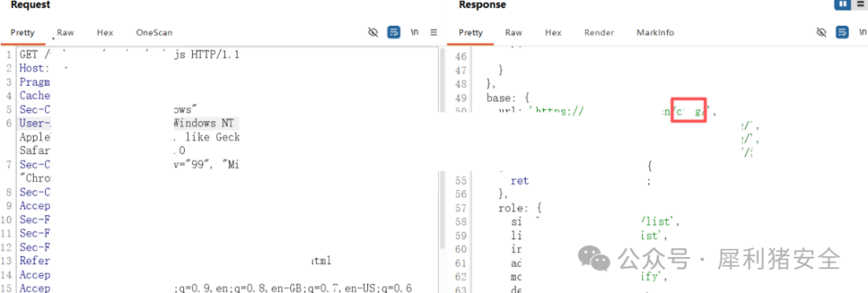
Task: Open the MarkInfo tab in Response
Action: [656, 33]
